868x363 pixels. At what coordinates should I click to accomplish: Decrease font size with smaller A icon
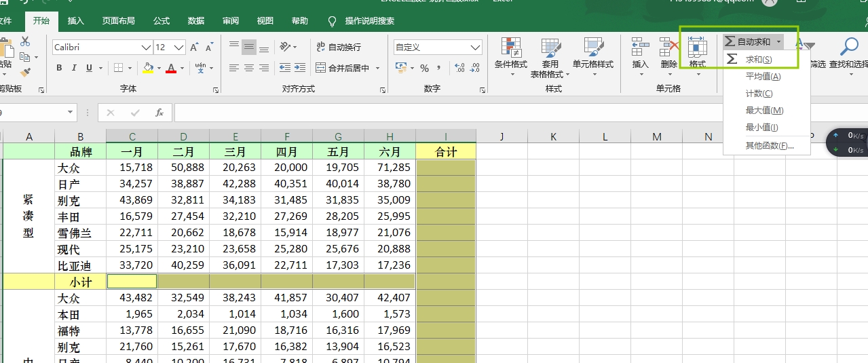click(x=210, y=47)
